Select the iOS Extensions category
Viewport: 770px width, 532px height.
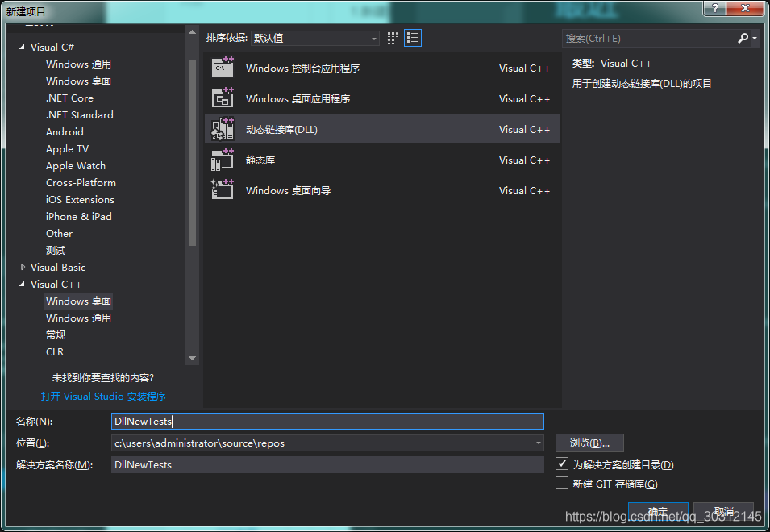tap(80, 199)
